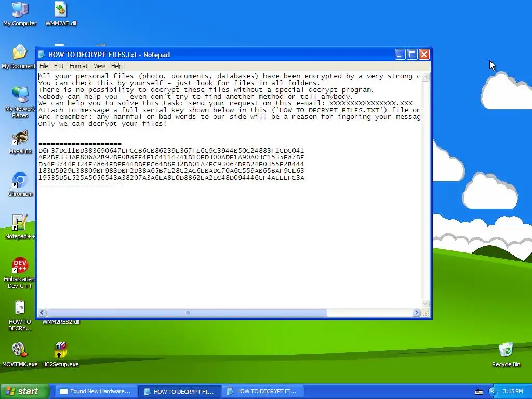Select the MOVIEMK.exe desktop icon
The width and height of the screenshot is (532, 399).
pos(20,355)
